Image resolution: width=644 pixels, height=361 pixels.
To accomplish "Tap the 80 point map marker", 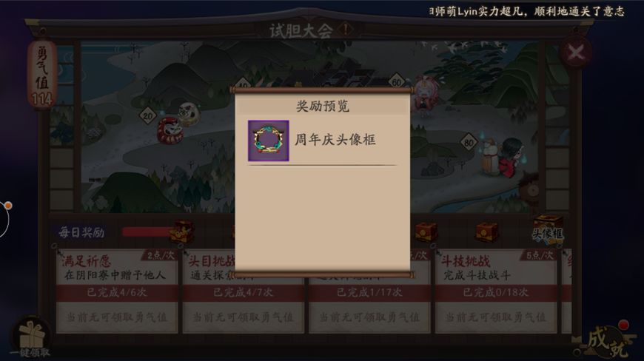I will [x=469, y=142].
